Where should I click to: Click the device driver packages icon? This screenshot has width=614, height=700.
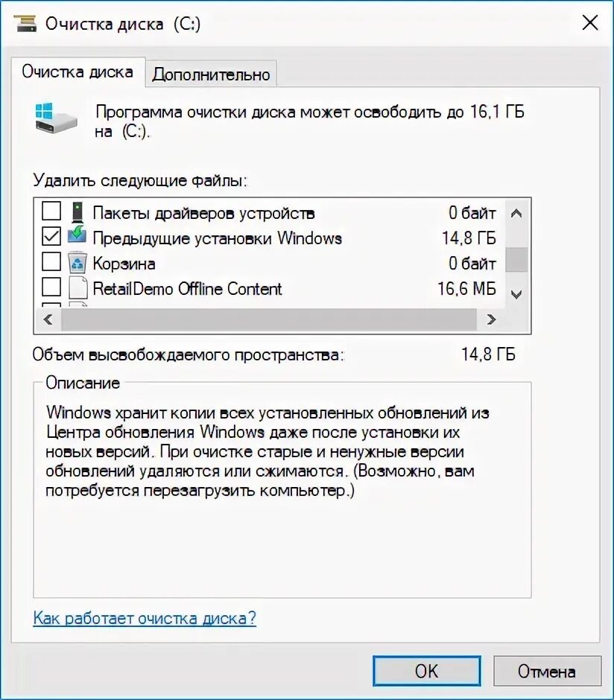click(x=77, y=212)
